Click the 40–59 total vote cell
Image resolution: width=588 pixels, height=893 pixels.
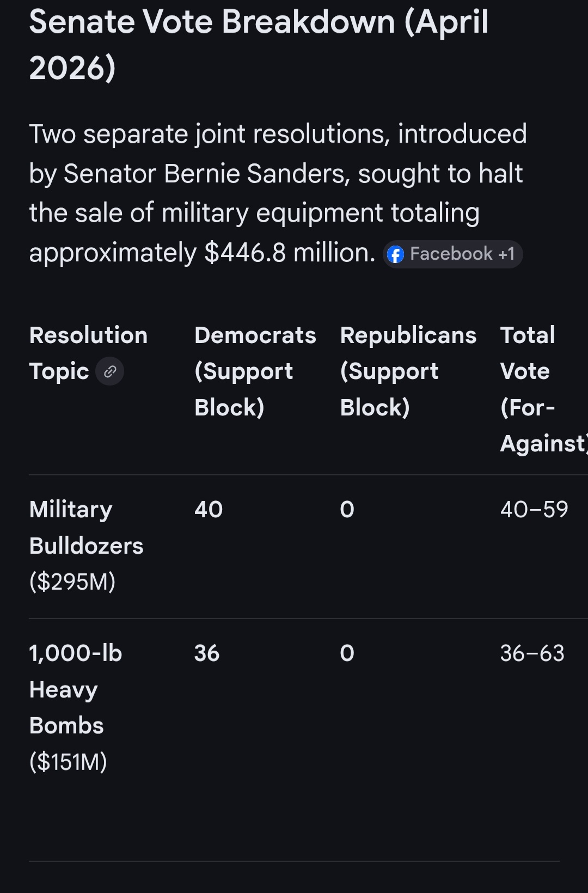pos(534,510)
